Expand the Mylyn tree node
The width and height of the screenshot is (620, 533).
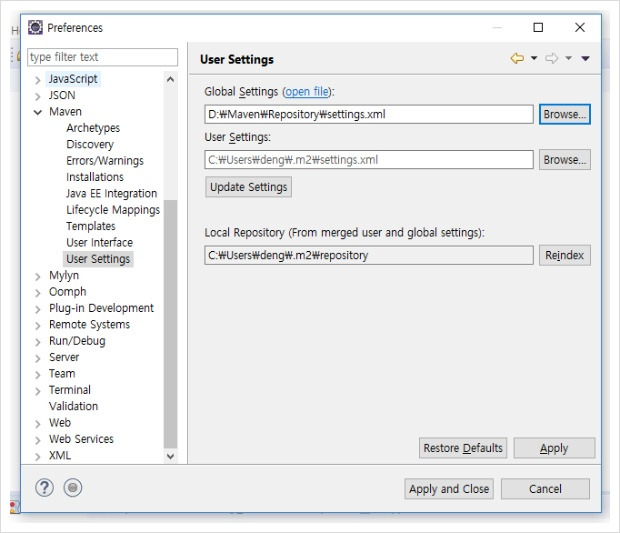coord(38,276)
